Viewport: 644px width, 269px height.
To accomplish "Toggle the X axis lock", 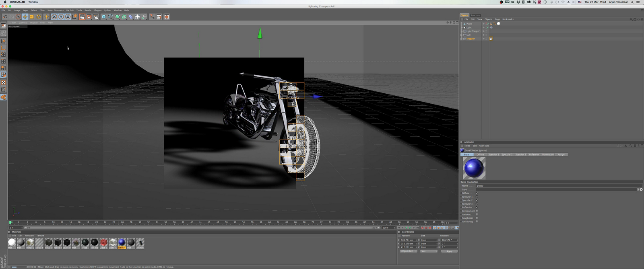I will pyautogui.click(x=54, y=17).
